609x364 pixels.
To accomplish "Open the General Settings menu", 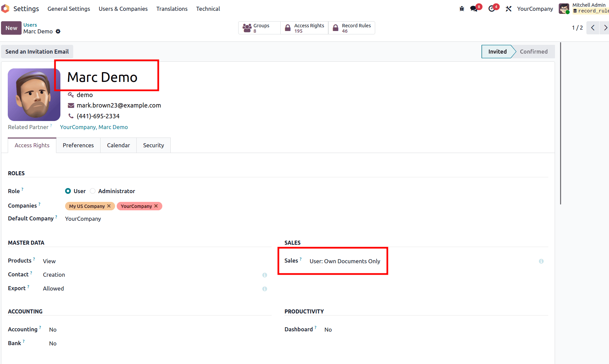I will (69, 9).
